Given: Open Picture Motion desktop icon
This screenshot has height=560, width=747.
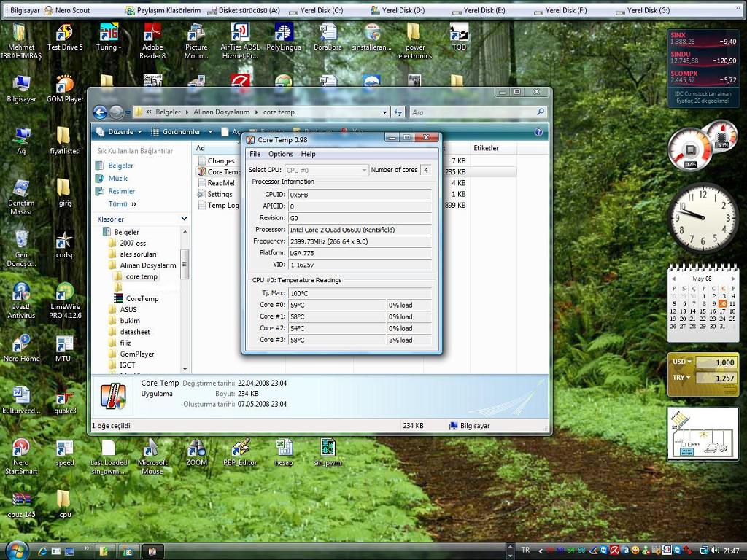Looking at the screenshot, I should (x=196, y=42).
